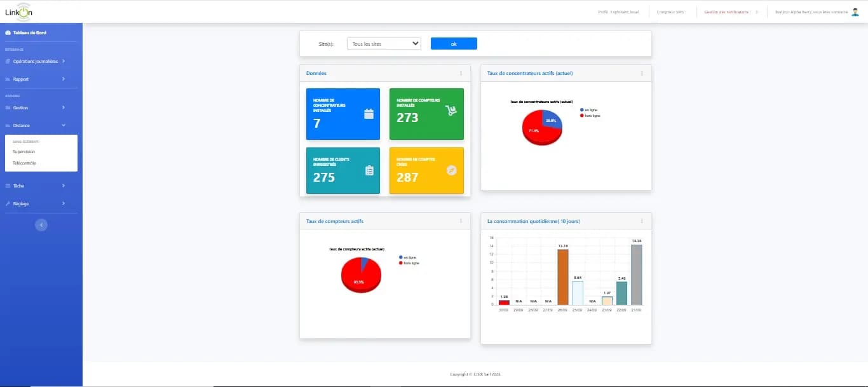Click the 273 value on the compteurs installés card
868x387 pixels.
pos(407,118)
